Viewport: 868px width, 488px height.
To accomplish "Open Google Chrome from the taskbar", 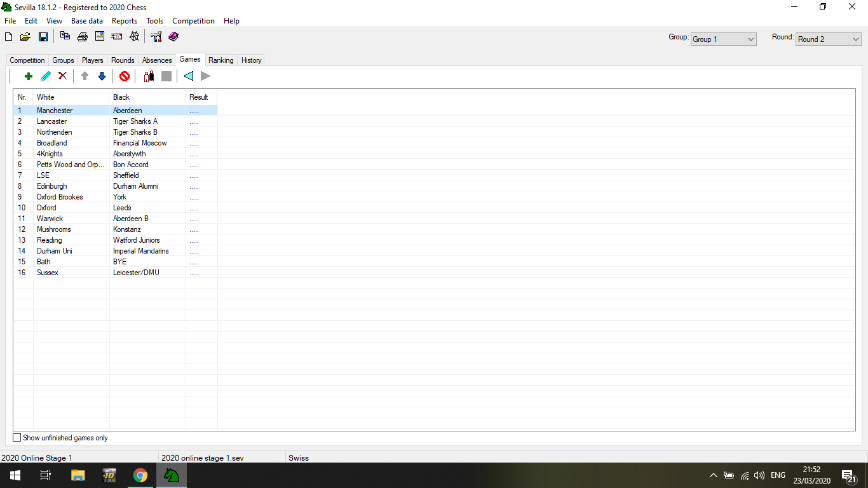I will [x=140, y=475].
